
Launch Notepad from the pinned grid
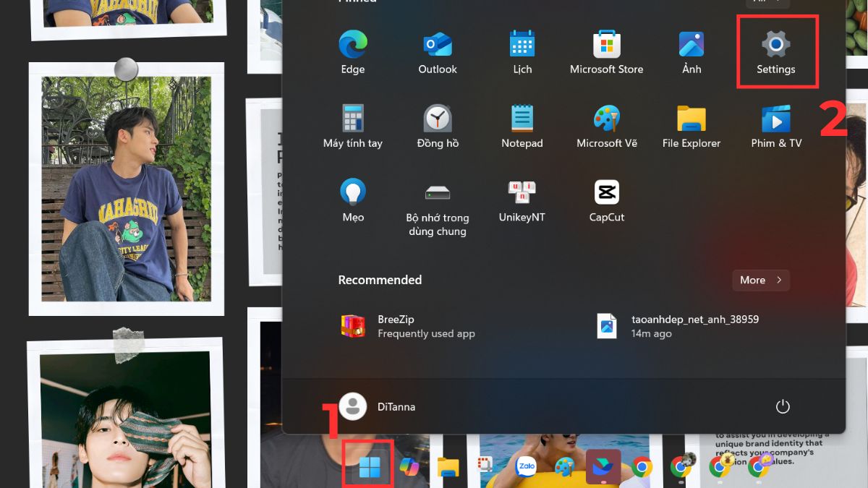click(x=522, y=127)
